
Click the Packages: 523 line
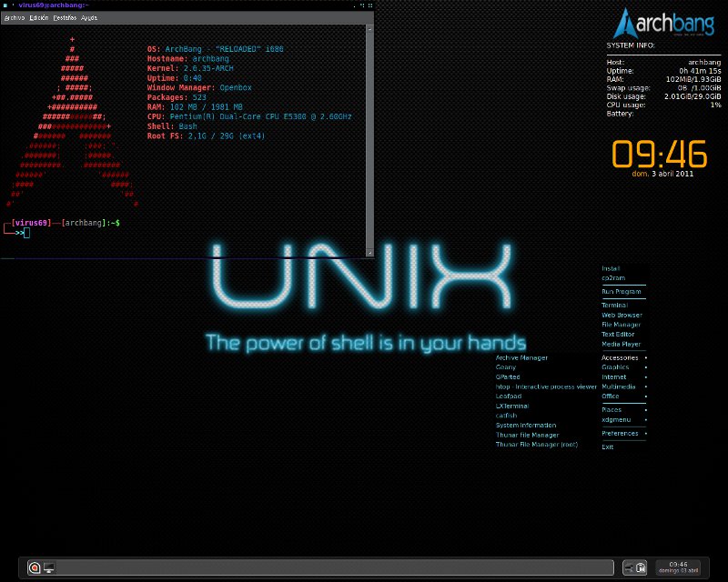pyautogui.click(x=177, y=97)
